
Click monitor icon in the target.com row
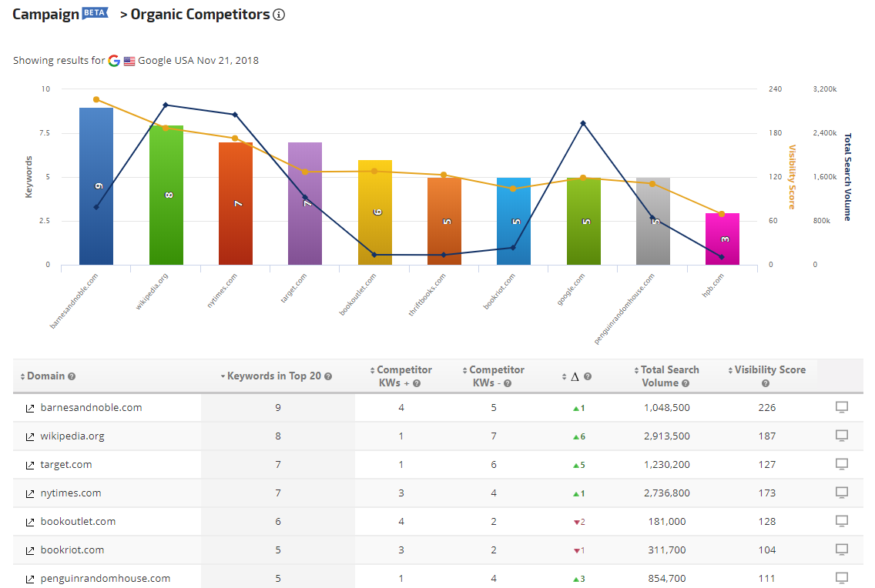point(842,464)
